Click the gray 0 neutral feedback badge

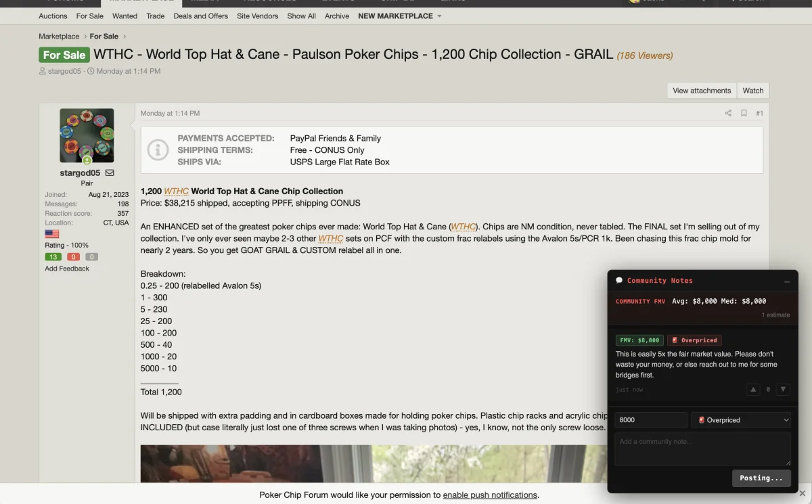click(92, 257)
